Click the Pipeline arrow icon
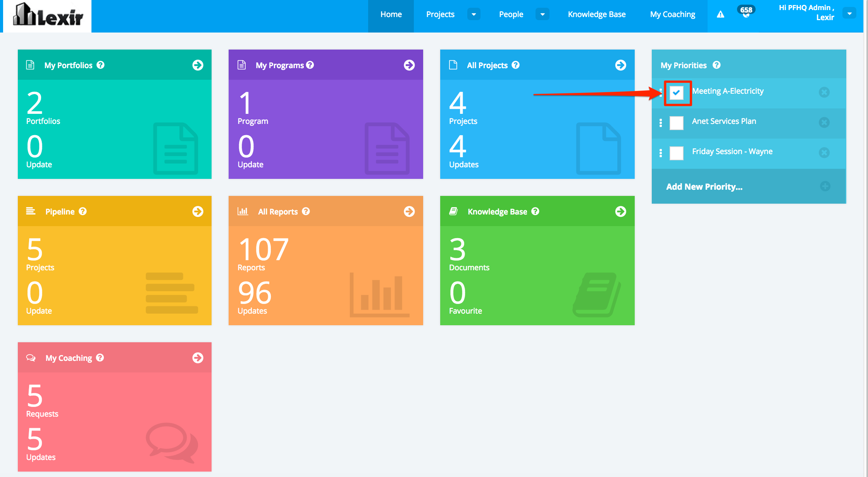The height and width of the screenshot is (477, 868). (x=198, y=211)
